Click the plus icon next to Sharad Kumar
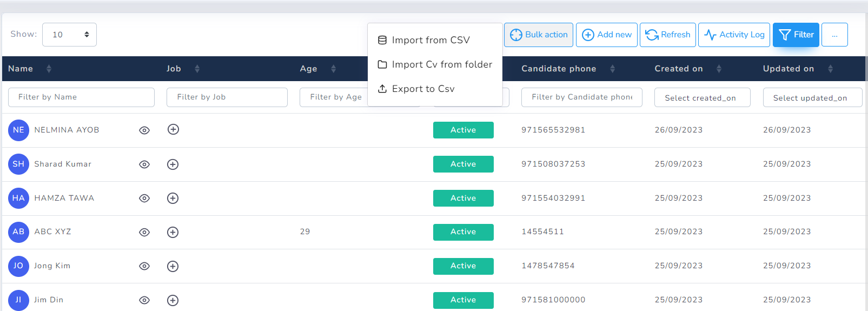The image size is (868, 311). [173, 164]
